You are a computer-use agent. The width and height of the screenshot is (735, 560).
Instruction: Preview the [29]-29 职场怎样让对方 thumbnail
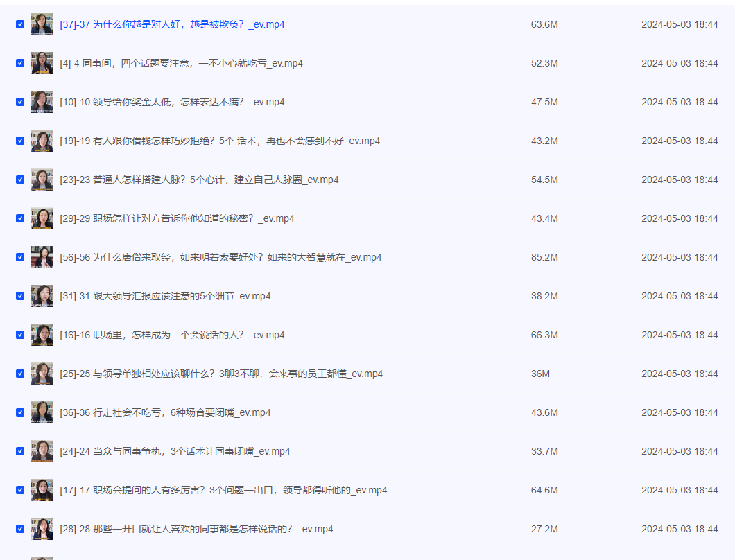pos(42,218)
